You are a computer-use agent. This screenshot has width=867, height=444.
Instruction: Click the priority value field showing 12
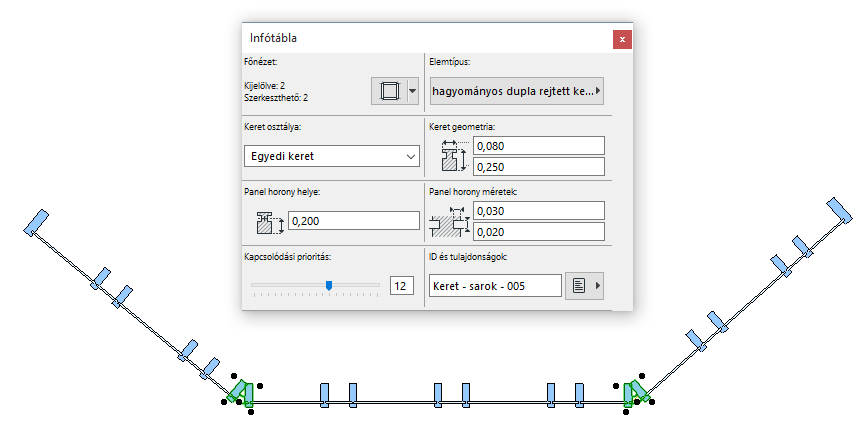(402, 286)
